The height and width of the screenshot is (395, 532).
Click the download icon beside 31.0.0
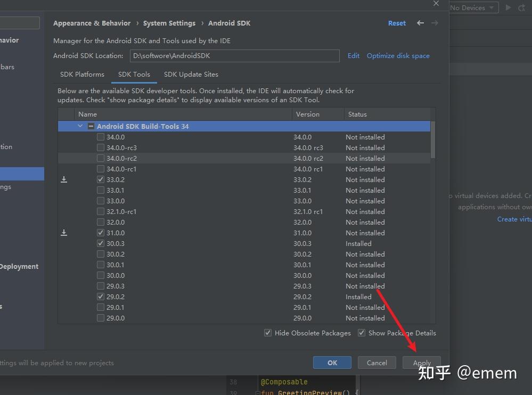click(64, 233)
